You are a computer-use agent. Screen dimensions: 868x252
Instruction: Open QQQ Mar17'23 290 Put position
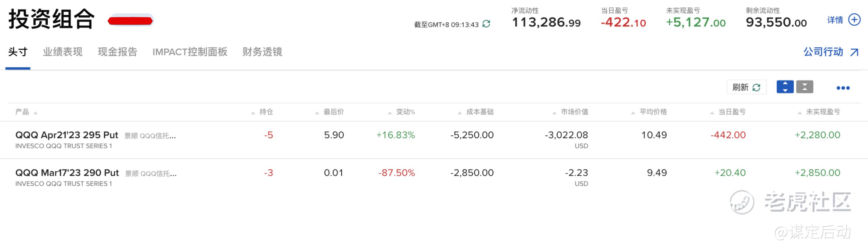point(67,173)
